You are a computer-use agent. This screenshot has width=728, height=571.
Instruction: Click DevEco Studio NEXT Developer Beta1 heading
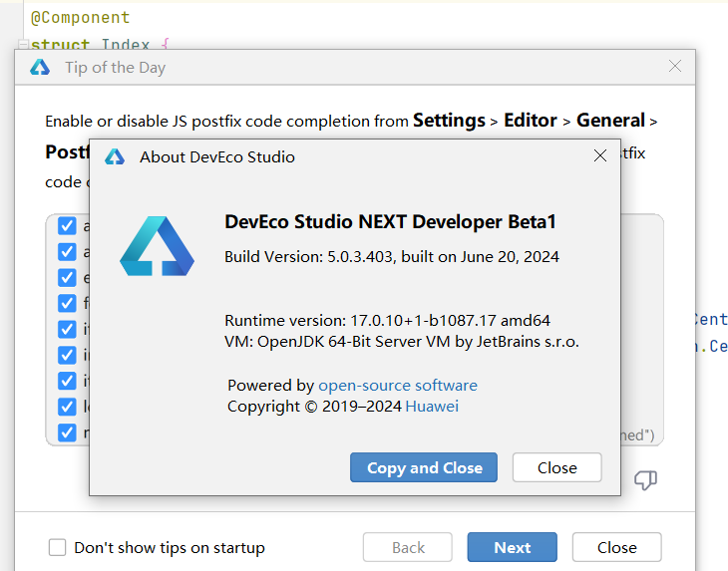coord(390,221)
